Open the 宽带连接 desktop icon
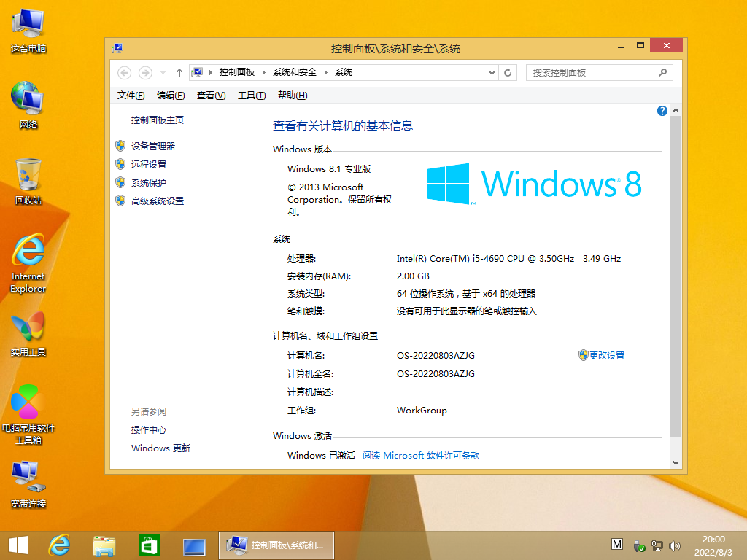Viewport: 747px width, 560px height. click(x=28, y=485)
